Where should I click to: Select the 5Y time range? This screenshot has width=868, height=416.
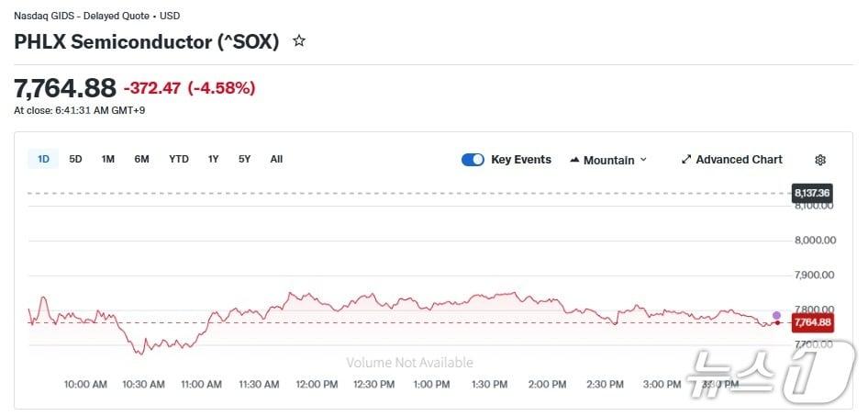[245, 159]
